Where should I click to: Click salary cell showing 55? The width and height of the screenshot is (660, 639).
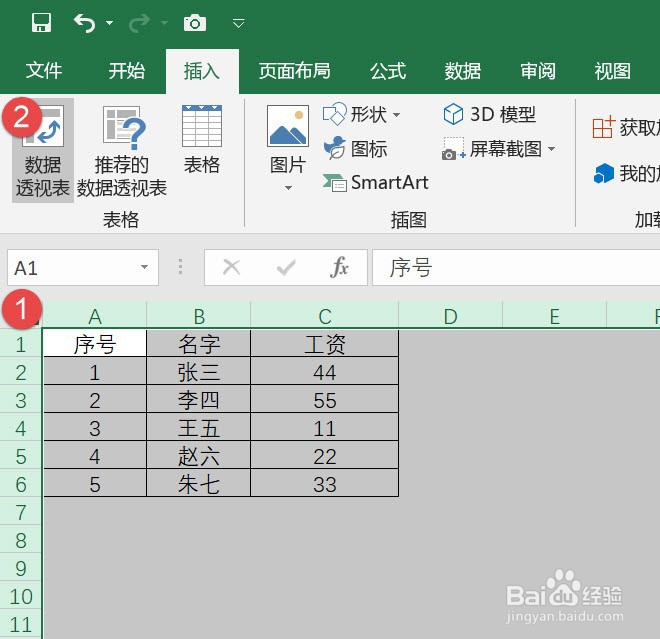pyautogui.click(x=325, y=400)
